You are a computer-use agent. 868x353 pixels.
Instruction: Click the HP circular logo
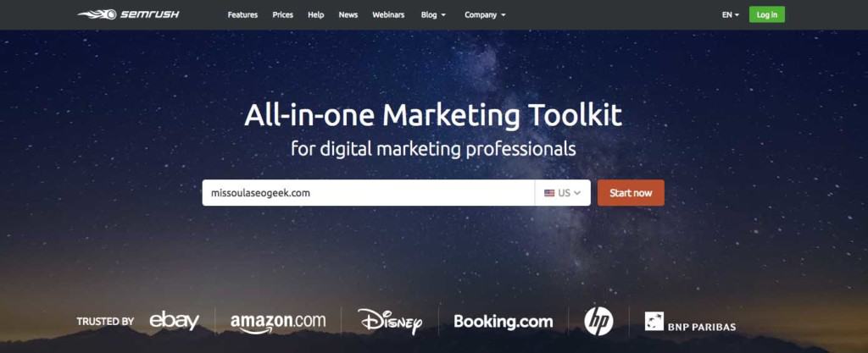598,321
